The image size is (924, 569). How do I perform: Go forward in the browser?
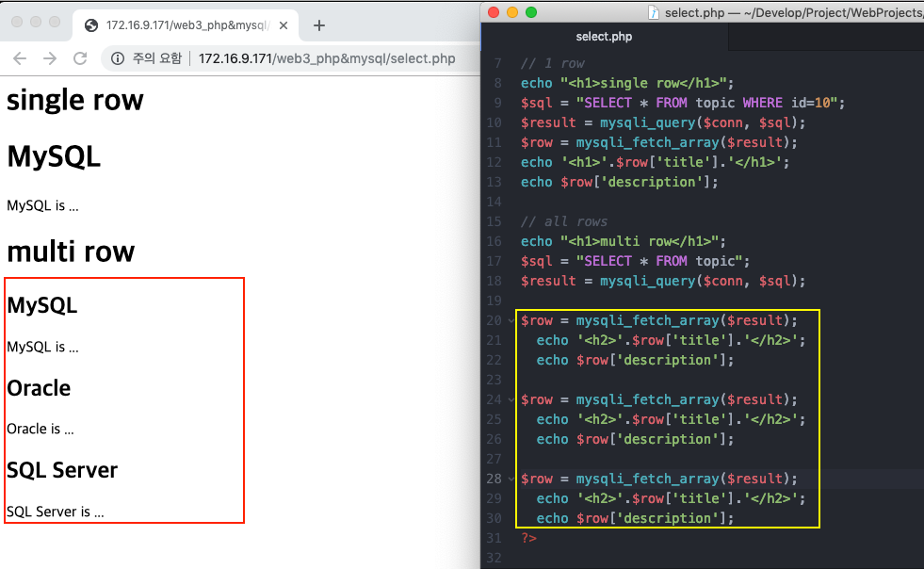pyautogui.click(x=50, y=58)
